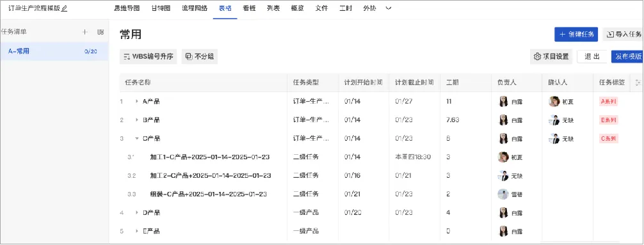The width and height of the screenshot is (644, 245).
Task: Click 加工2-C产品 task name
Action: tap(210, 176)
